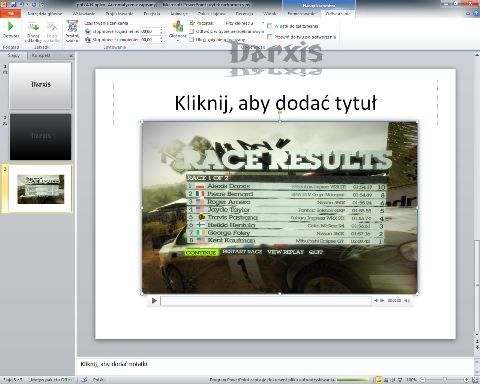Switch to Formatowanie video tools tab
The width and height of the screenshot is (480, 384).
(301, 14)
